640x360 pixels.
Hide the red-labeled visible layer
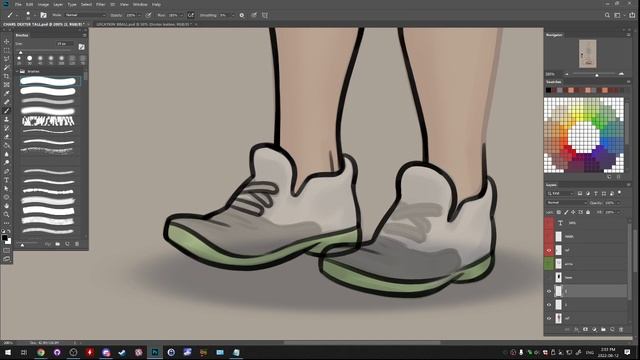(x=549, y=250)
